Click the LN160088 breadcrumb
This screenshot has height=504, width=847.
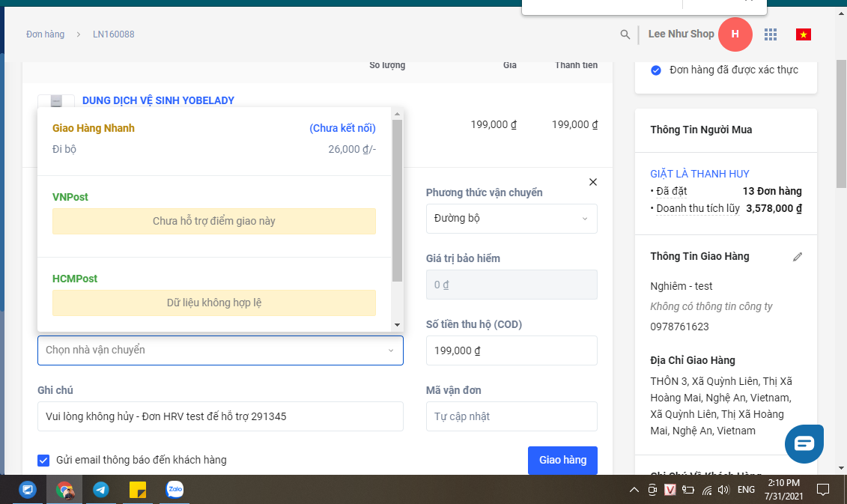[x=113, y=34]
